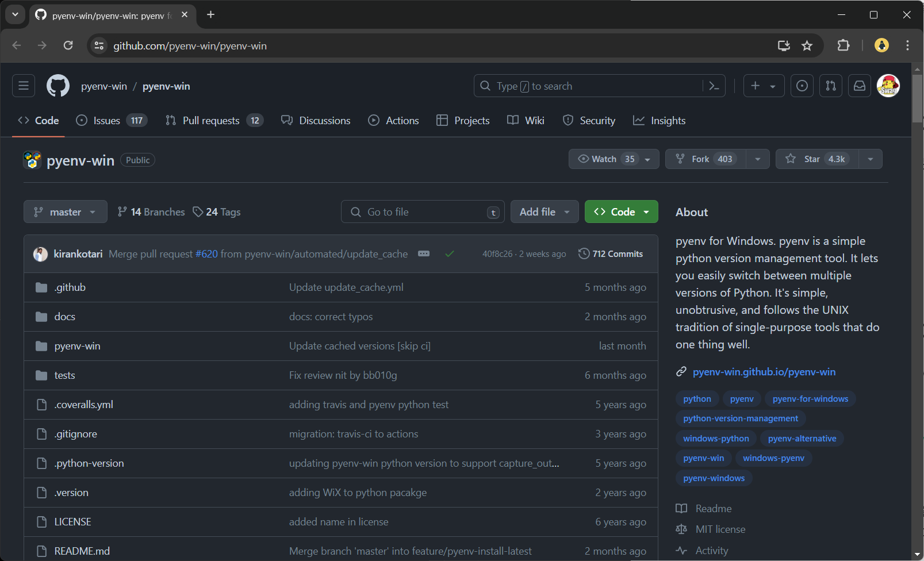The image size is (924, 561).
Task: Open the tab search dropdown arrow
Action: 16,14
